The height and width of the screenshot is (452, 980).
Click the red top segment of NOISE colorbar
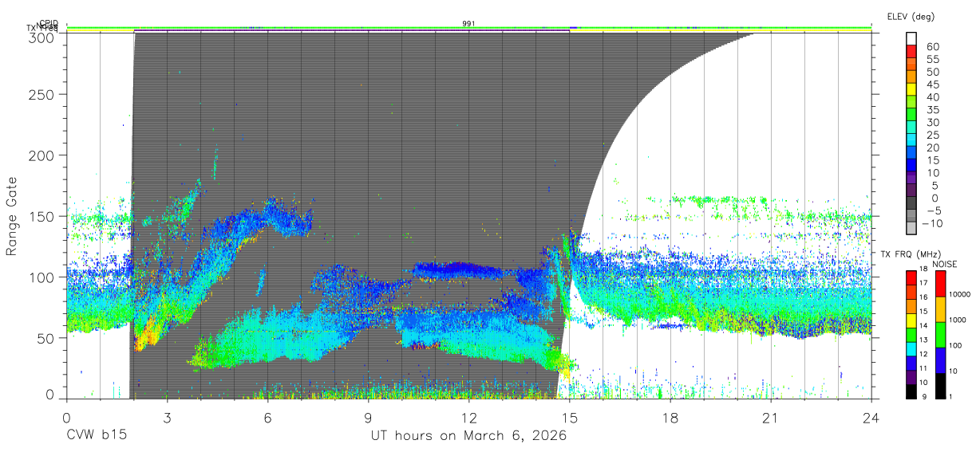pyautogui.click(x=939, y=282)
